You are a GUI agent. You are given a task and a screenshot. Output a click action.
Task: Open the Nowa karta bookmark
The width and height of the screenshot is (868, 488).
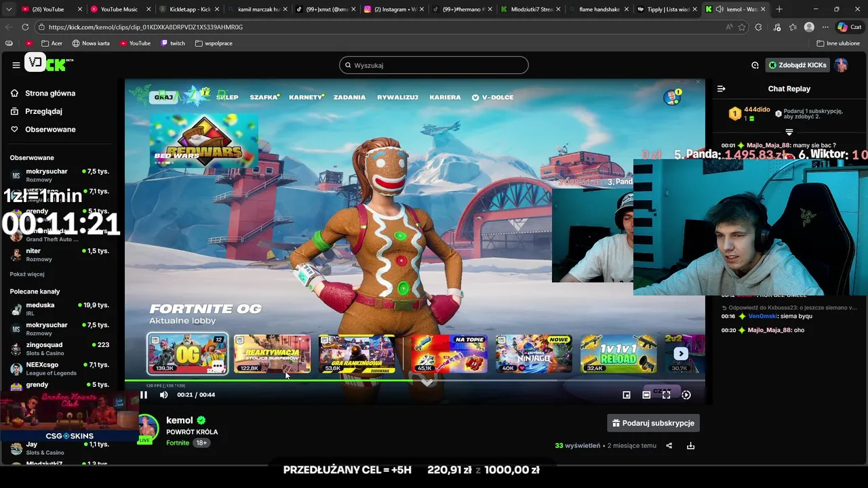pos(91,43)
